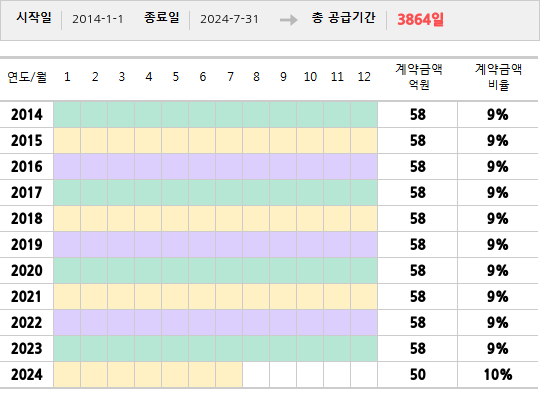
Task: Click month column header 6
Action: (202, 77)
